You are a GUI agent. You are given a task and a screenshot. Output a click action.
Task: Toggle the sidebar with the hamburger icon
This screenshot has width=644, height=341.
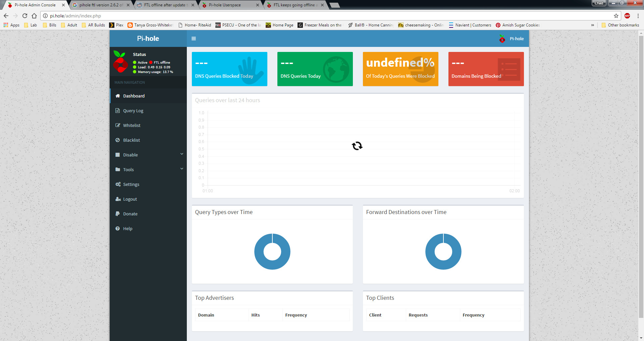click(x=194, y=39)
